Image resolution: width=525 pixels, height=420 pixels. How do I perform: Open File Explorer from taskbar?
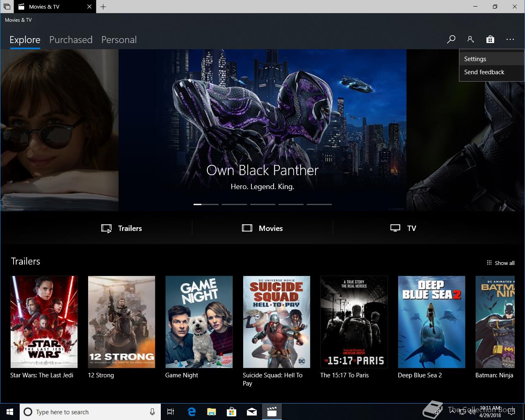pyautogui.click(x=212, y=412)
